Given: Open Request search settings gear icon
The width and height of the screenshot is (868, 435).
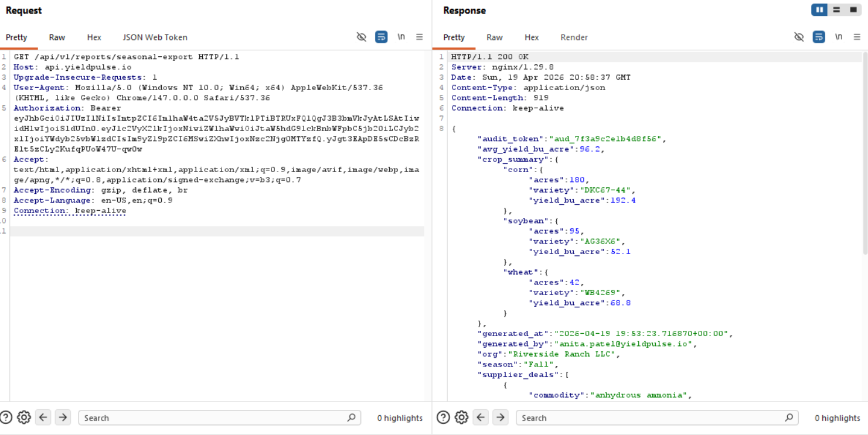Looking at the screenshot, I should click(24, 417).
